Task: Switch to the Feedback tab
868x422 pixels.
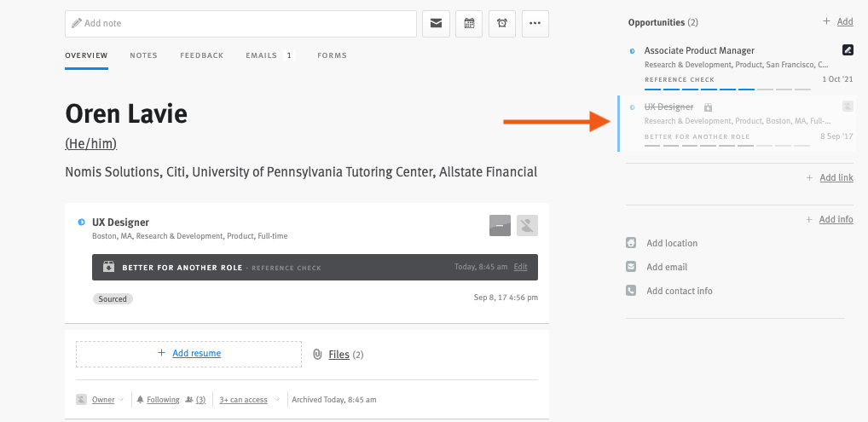Action: [x=201, y=55]
